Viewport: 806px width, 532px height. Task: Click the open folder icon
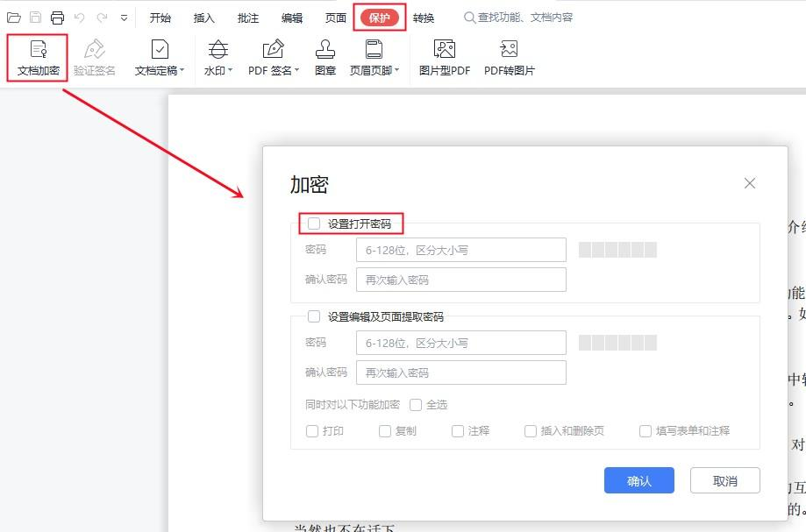click(x=14, y=18)
